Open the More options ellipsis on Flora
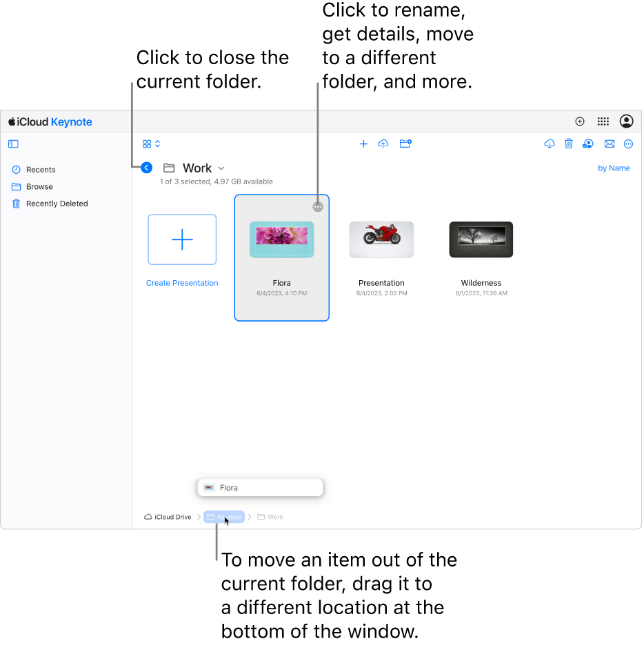The width and height of the screenshot is (644, 650). click(x=318, y=206)
